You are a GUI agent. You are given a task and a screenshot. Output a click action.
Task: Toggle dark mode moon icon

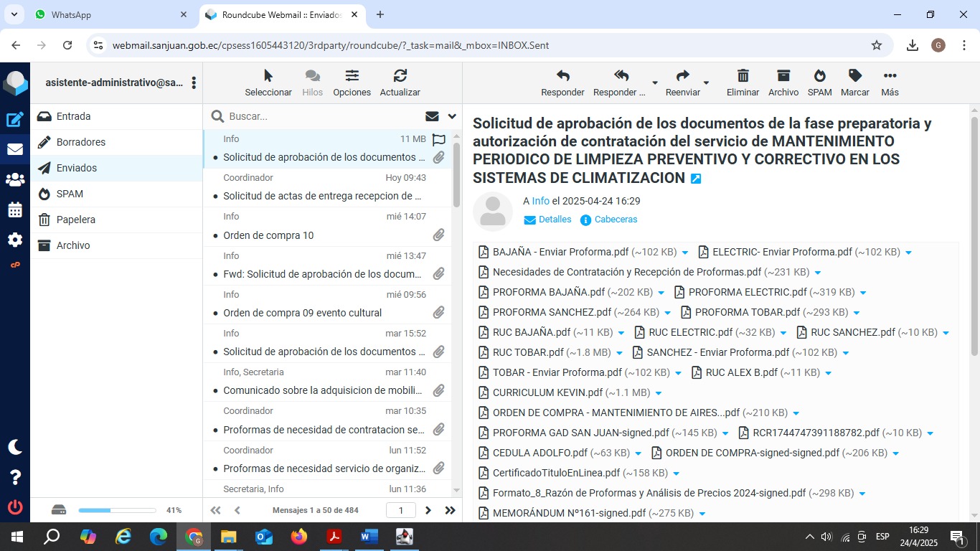(x=15, y=447)
